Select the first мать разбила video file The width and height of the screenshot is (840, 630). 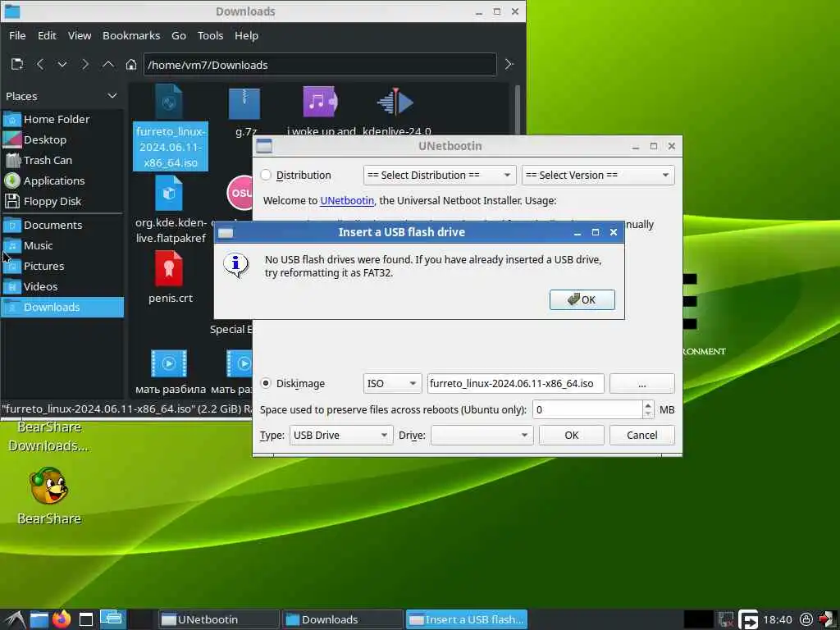(169, 363)
